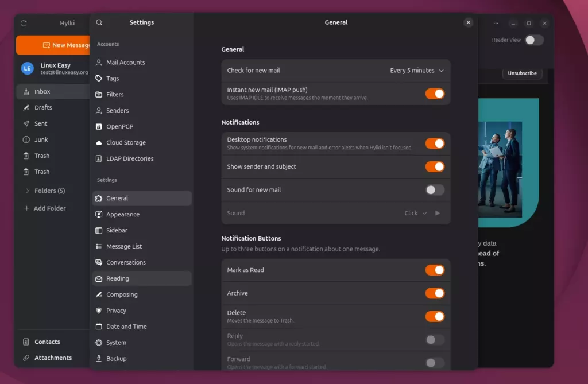
Task: Click the Unsubscribe button
Action: (522, 73)
